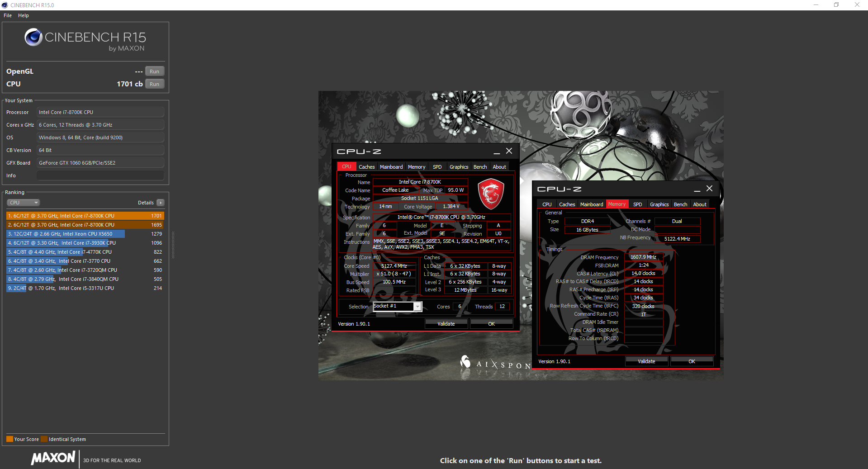Click the OS field Windows 8, 64 Bit
Viewport: 868px width, 469px height.
(100, 137)
